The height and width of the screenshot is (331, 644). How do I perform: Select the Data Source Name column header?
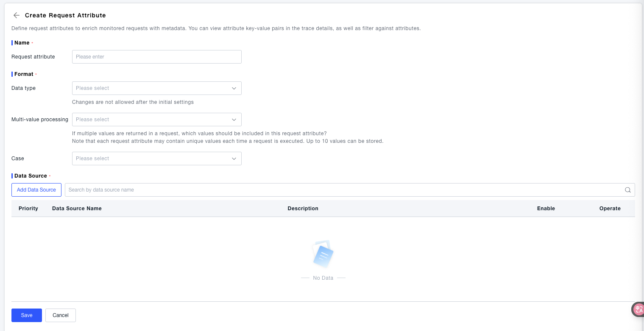77,209
